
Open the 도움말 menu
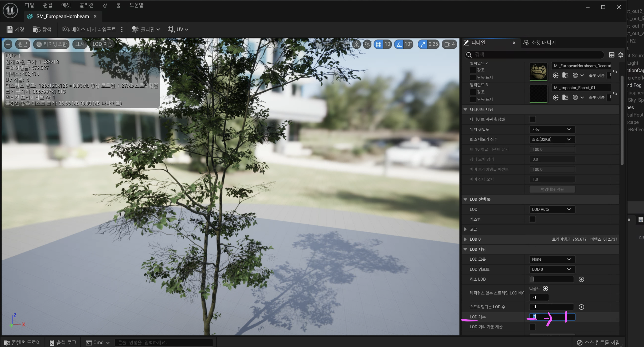coord(137,5)
